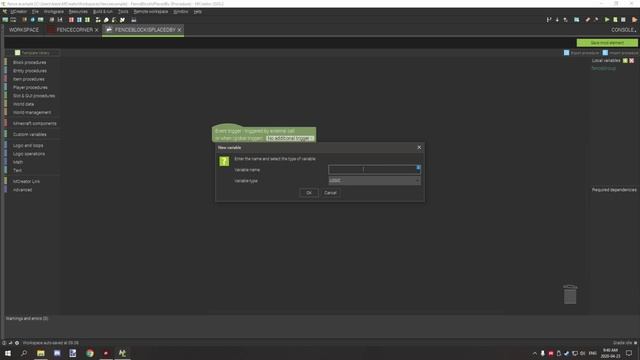Focus the Variable name input field

click(x=374, y=169)
